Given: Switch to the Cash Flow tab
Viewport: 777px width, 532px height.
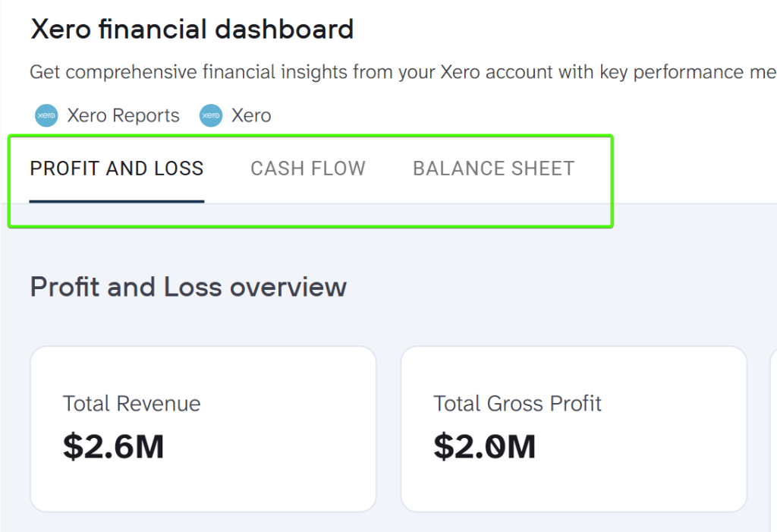Looking at the screenshot, I should 308,168.
